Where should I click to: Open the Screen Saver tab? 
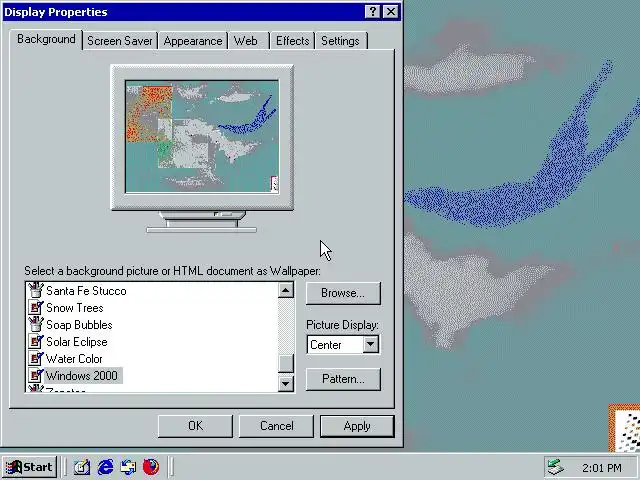point(120,41)
